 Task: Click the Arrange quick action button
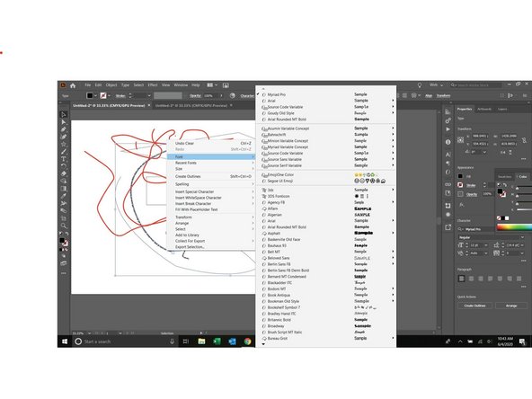(511, 306)
